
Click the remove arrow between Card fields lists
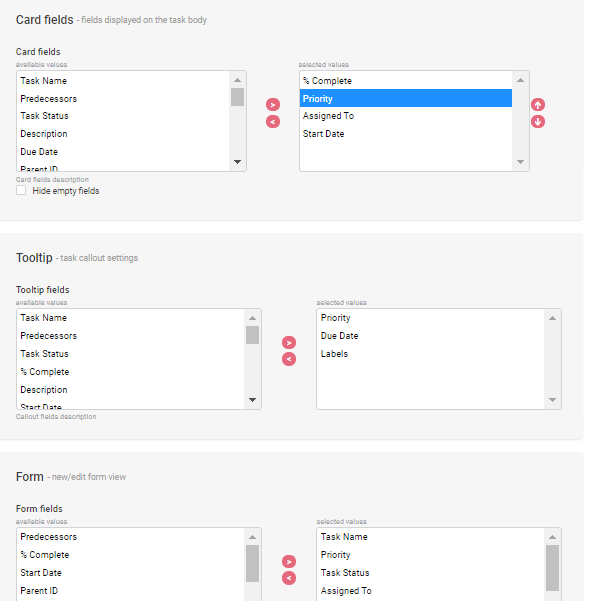pos(273,122)
